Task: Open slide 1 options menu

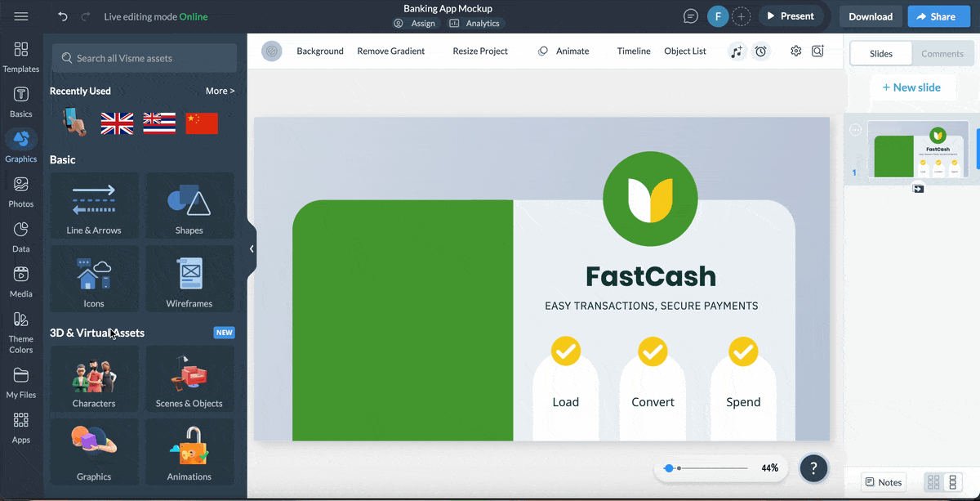Action: (x=855, y=129)
